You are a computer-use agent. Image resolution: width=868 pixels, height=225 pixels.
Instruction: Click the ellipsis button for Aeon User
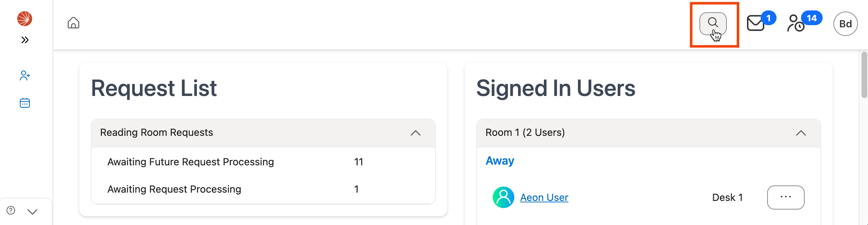point(786,197)
